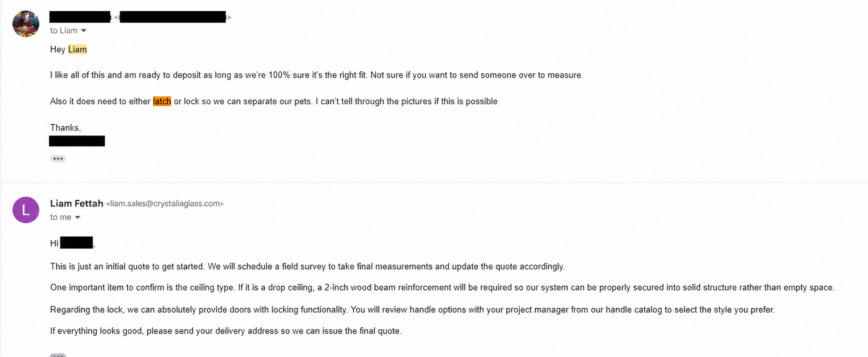This screenshot has width=868, height=357.
Task: Expand recipient details arrow next to "to Liam"
Action: [x=84, y=31]
